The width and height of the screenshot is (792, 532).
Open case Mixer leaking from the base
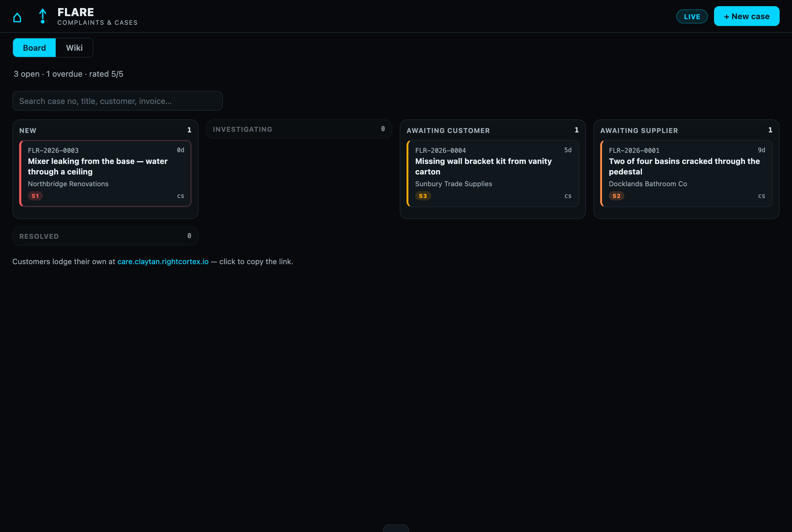(x=105, y=174)
